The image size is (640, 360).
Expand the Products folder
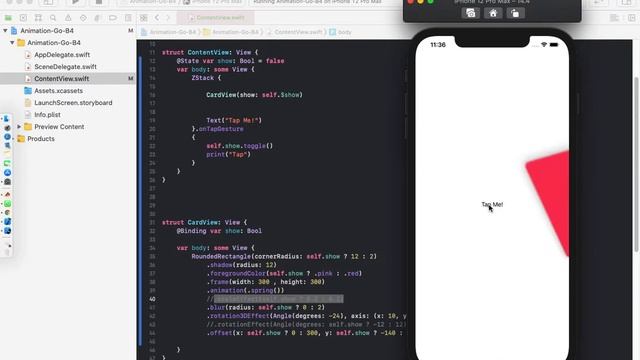[x=13, y=139]
